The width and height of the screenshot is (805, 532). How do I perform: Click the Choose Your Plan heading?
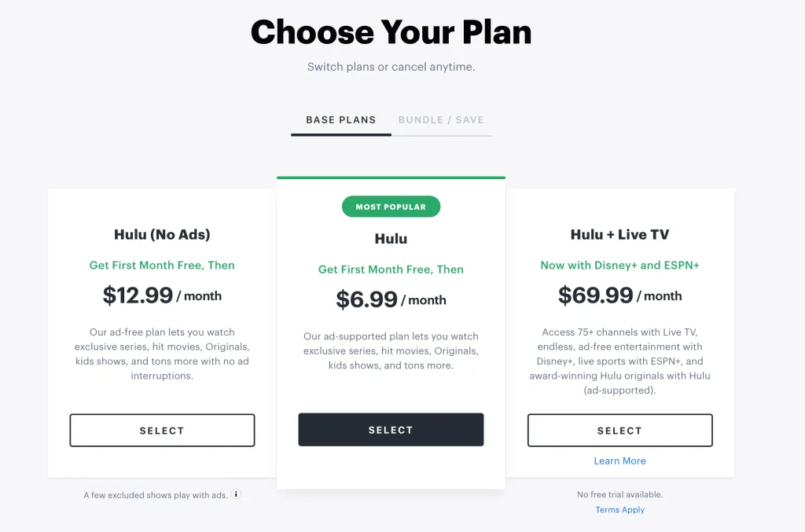click(391, 31)
